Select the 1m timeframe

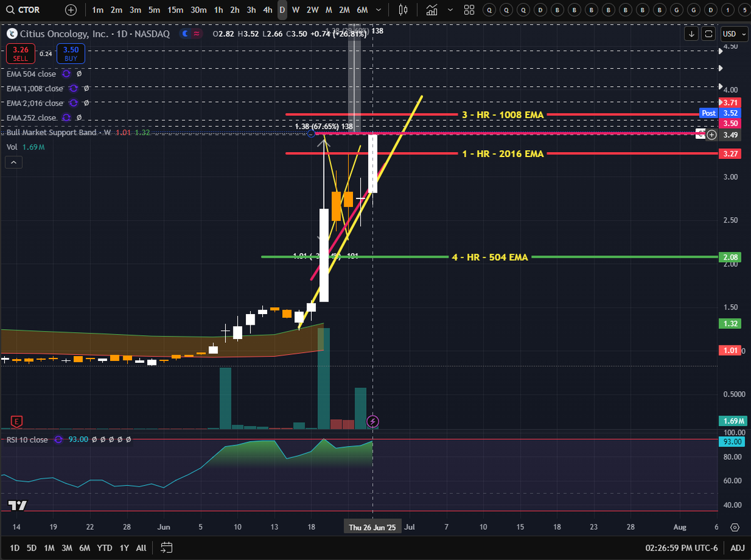tap(98, 10)
